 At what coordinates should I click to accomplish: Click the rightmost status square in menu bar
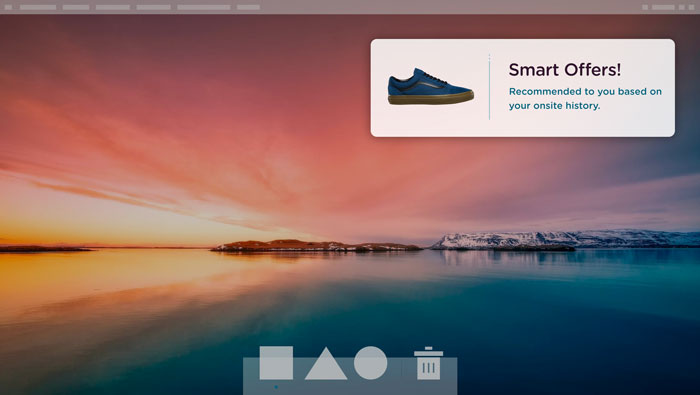pos(692,7)
